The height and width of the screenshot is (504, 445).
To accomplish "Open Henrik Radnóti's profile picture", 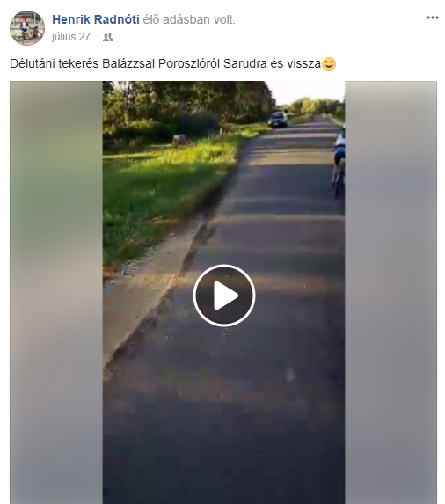I will click(x=27, y=28).
